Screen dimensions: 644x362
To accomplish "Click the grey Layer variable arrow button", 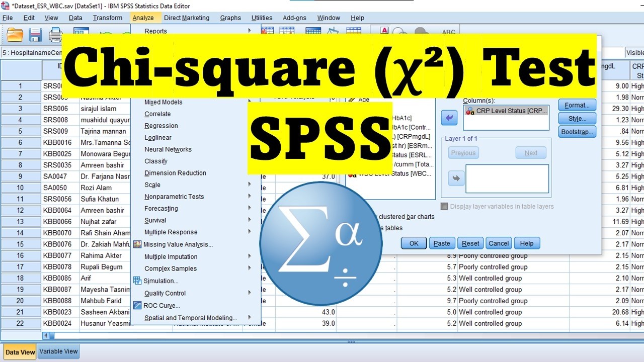I will point(456,178).
